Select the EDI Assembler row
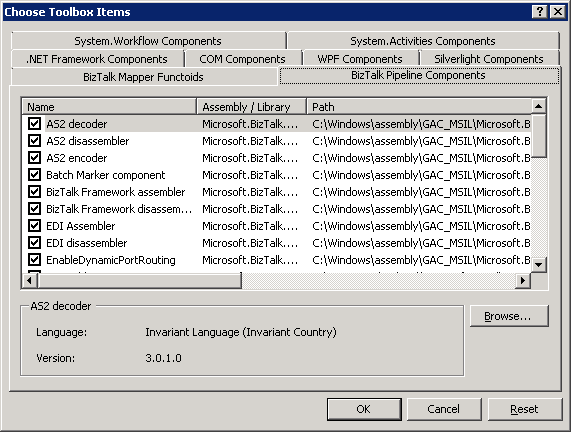This screenshot has width=571, height=432. coord(277,226)
